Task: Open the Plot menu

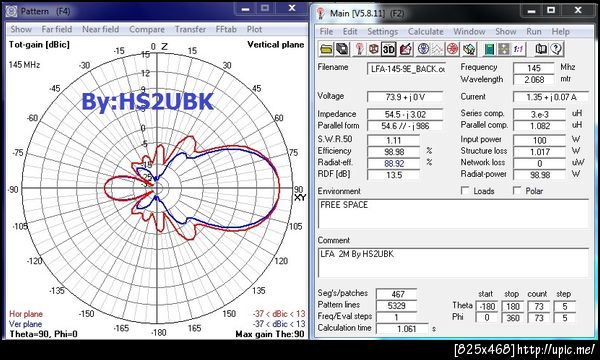Action: [254, 29]
